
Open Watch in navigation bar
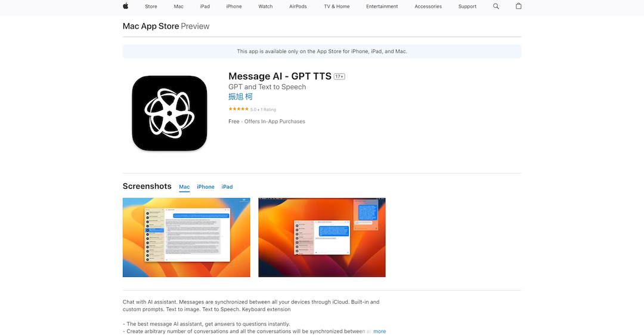[x=265, y=7]
